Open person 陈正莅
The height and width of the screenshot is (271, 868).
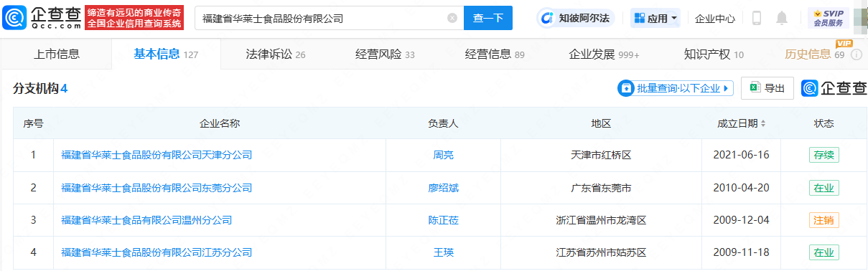(444, 220)
